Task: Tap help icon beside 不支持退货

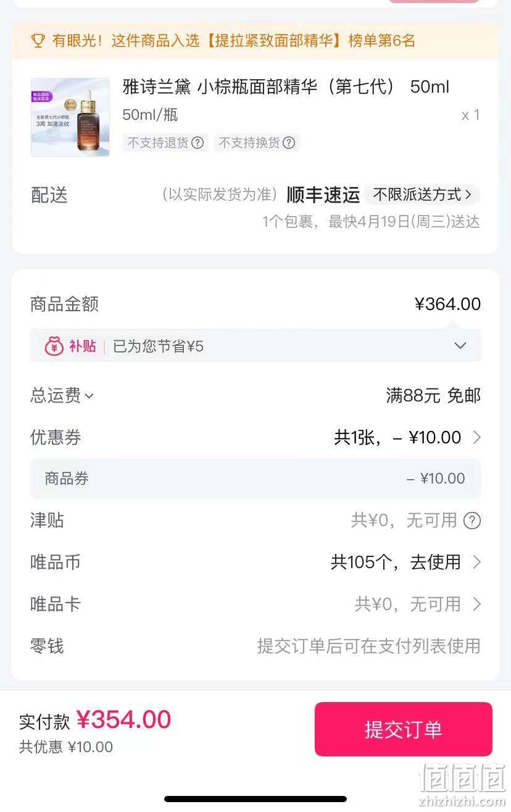Action: (197, 143)
